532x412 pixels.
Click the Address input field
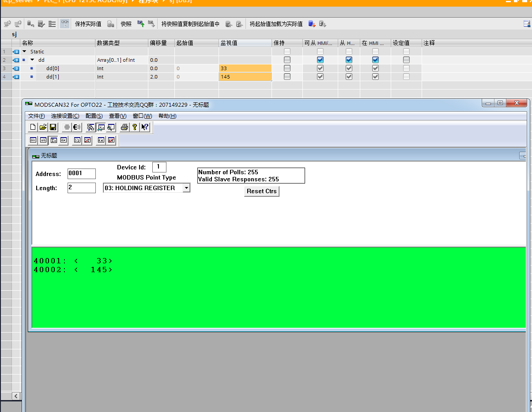pos(81,173)
